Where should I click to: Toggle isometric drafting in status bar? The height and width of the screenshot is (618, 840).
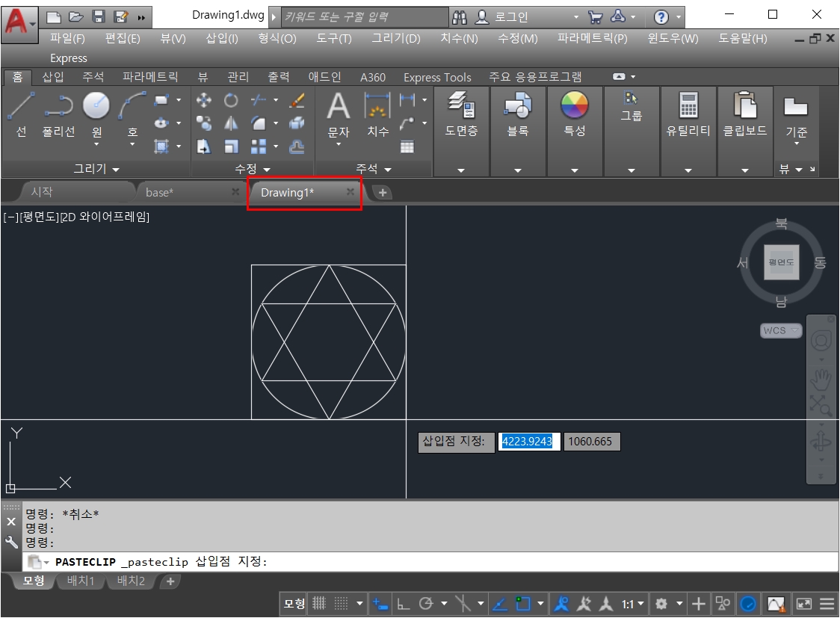463,604
